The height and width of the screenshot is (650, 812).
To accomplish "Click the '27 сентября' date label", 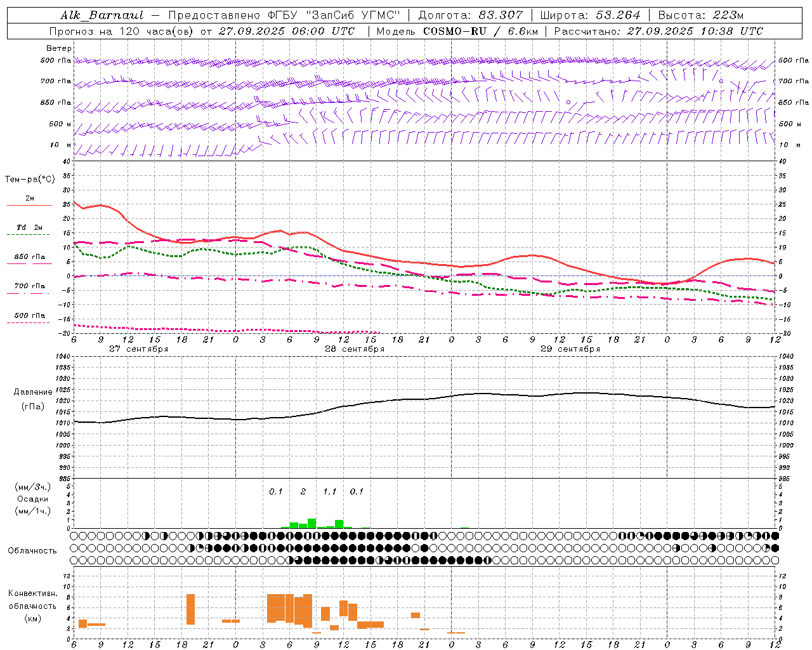I will point(138,349).
